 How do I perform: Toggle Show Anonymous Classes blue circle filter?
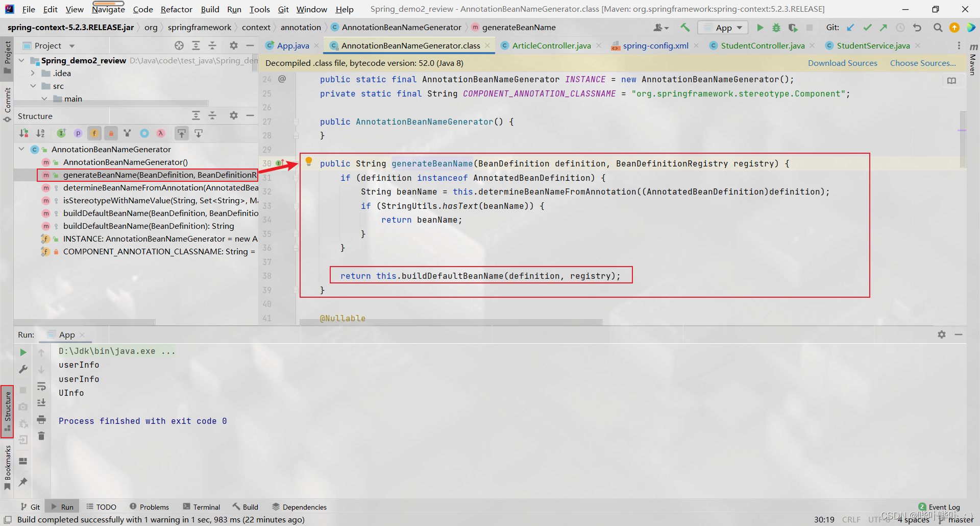click(144, 133)
